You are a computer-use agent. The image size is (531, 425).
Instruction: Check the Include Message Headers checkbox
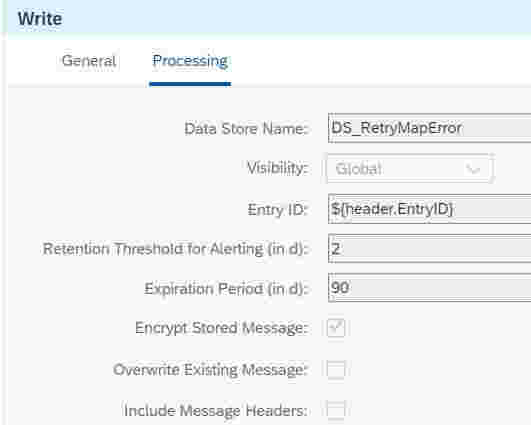(336, 410)
